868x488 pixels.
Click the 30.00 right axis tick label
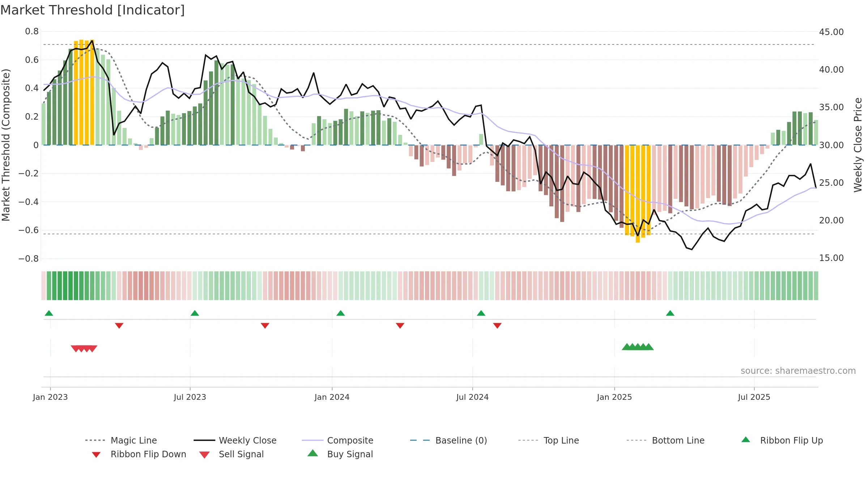831,145
